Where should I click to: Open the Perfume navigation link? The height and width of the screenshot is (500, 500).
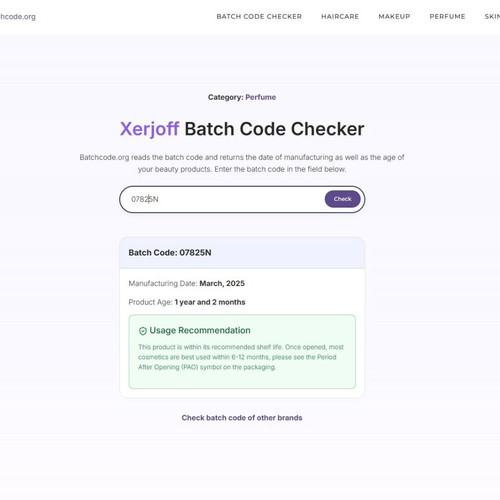447,16
